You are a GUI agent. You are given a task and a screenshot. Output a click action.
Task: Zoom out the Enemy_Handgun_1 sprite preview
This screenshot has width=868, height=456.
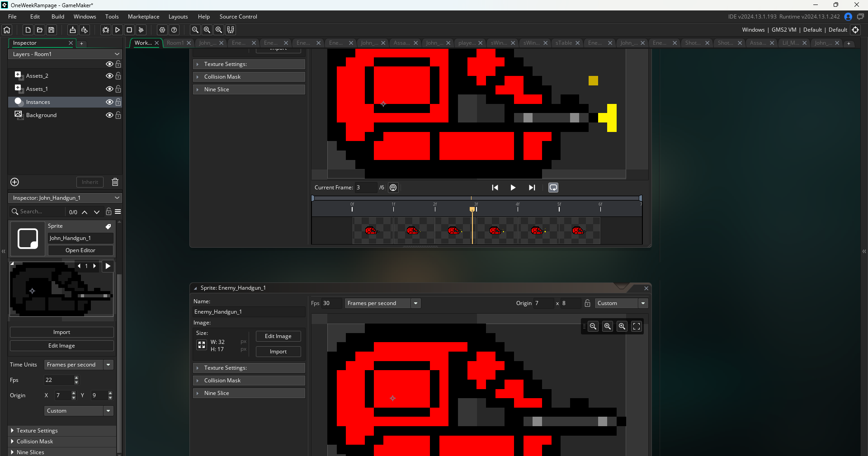[x=593, y=326]
